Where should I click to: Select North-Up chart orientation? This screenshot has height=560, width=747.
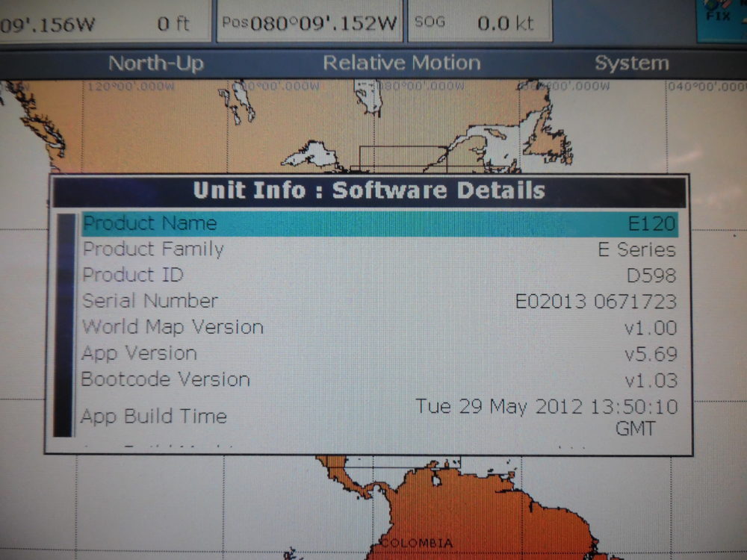(156, 63)
